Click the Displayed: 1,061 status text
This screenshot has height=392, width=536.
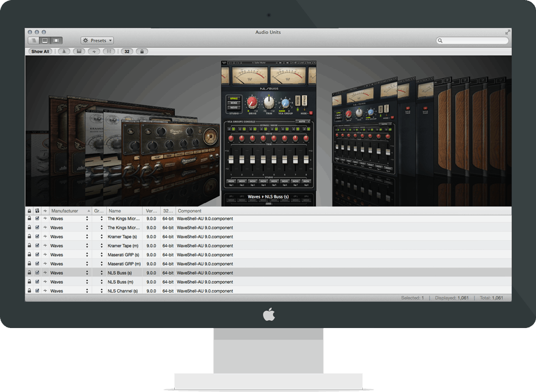pos(452,298)
